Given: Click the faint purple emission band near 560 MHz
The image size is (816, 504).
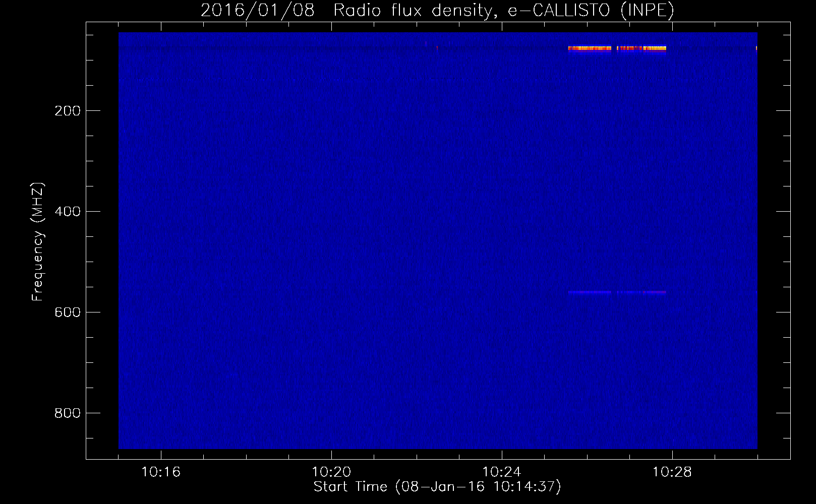Looking at the screenshot, I should click(617, 292).
